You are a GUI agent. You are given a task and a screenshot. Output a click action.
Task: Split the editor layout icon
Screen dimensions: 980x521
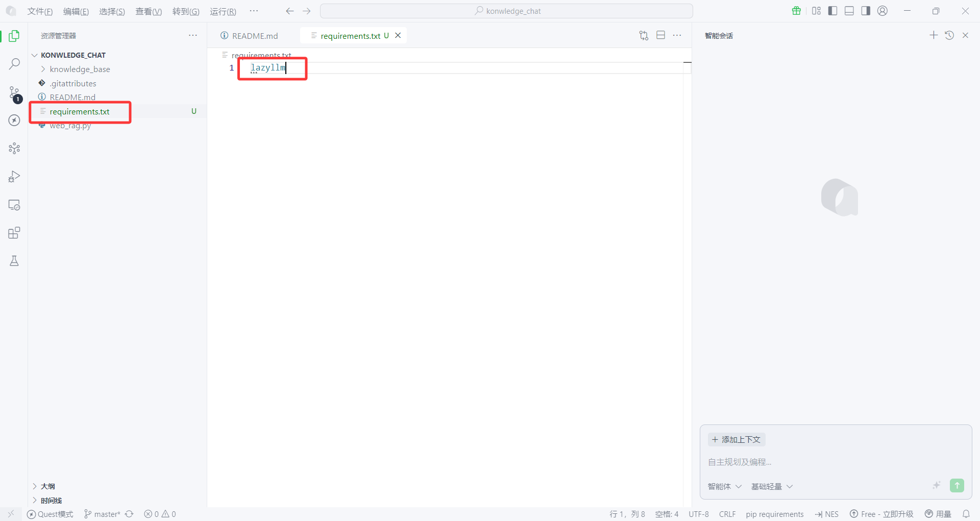pos(661,35)
